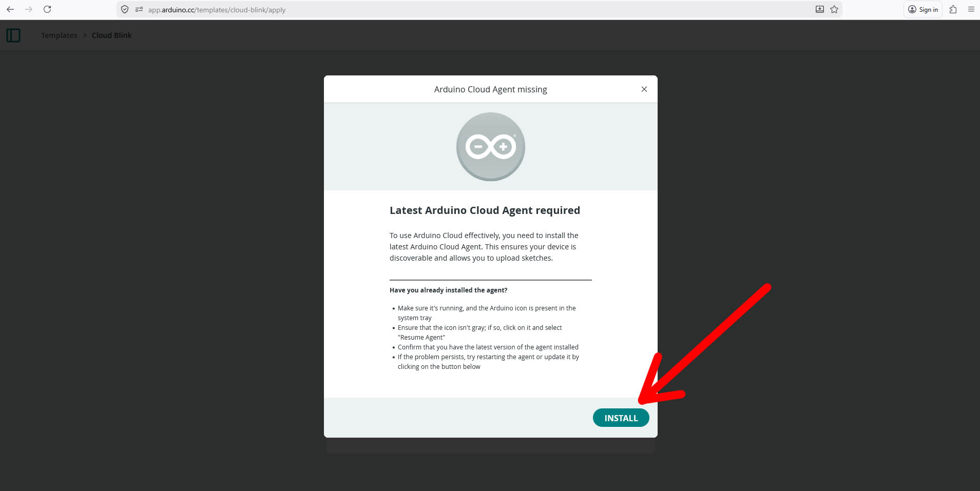Click the paragraph starting "To use Arduino Cloud effectively"
The image size is (980, 491).
pos(484,247)
